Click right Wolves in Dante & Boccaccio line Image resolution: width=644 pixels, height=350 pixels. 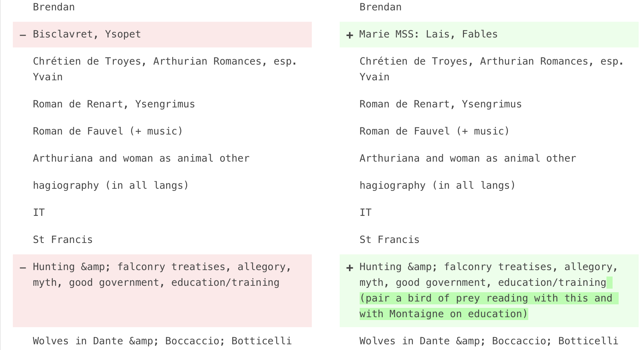click(489, 341)
